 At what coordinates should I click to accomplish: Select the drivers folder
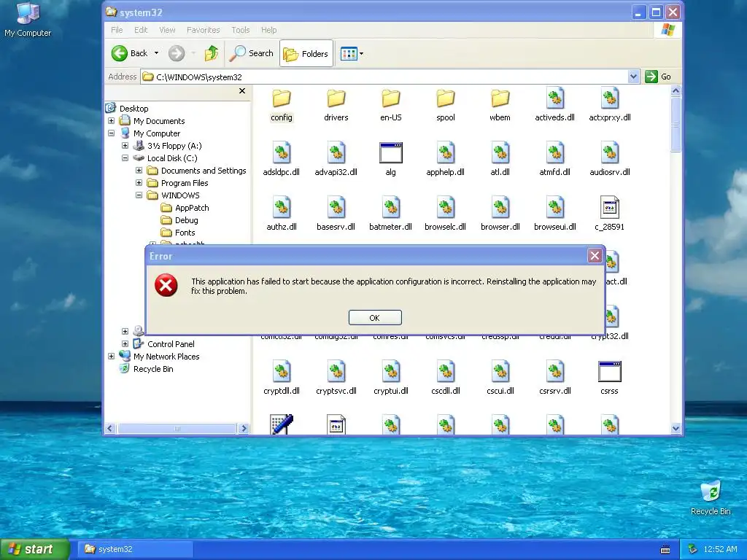pyautogui.click(x=336, y=106)
